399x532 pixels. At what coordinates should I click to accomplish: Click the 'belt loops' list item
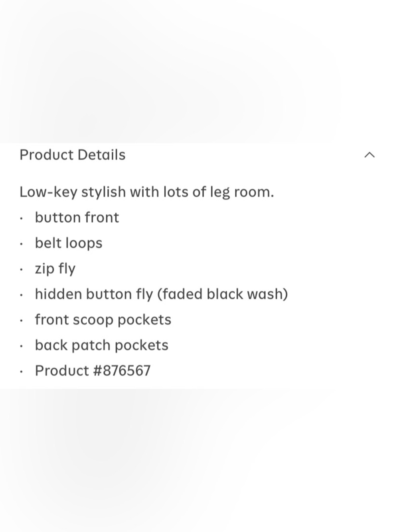point(69,243)
